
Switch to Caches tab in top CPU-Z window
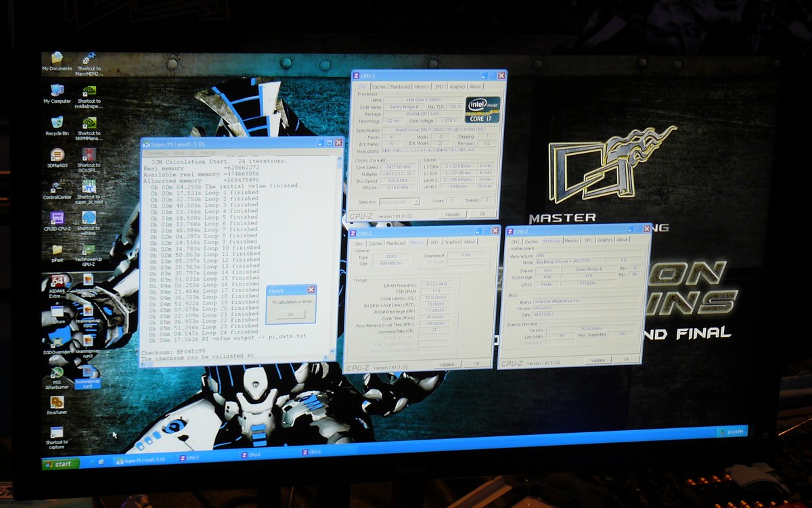379,87
